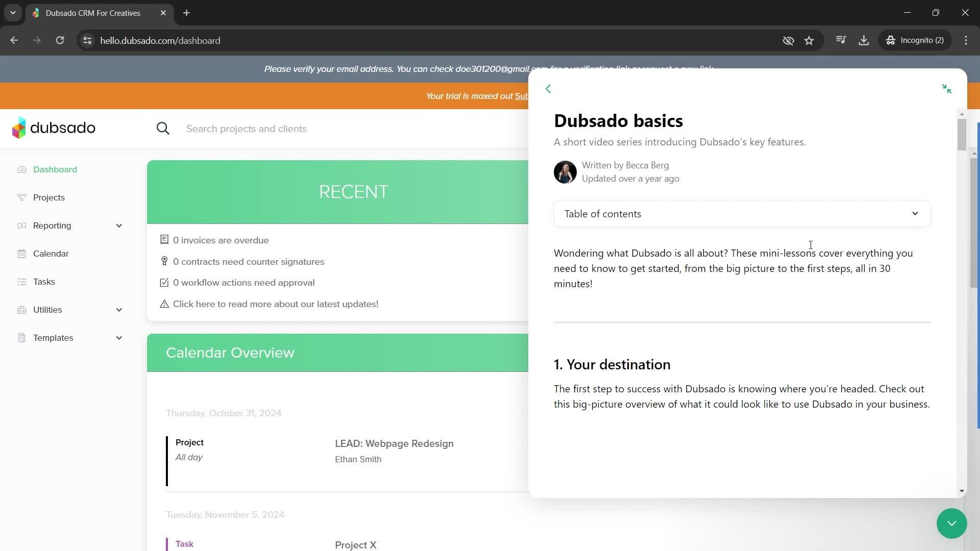The width and height of the screenshot is (980, 551).
Task: Open Projects in the sidebar
Action: (x=49, y=197)
